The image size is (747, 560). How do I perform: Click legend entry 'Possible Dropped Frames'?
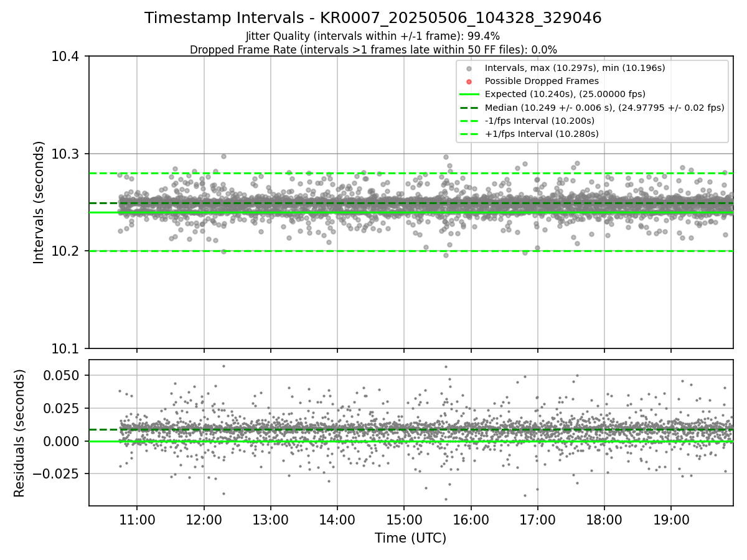[x=542, y=81]
